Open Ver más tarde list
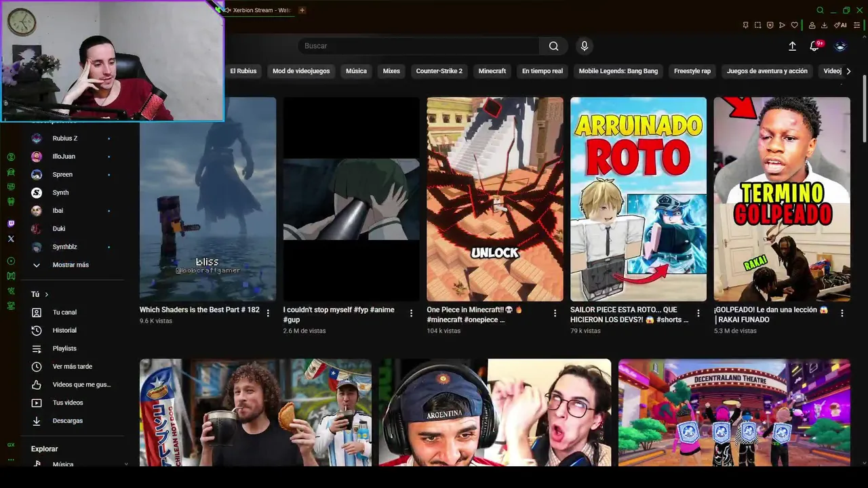This screenshot has width=868, height=488. tap(73, 367)
